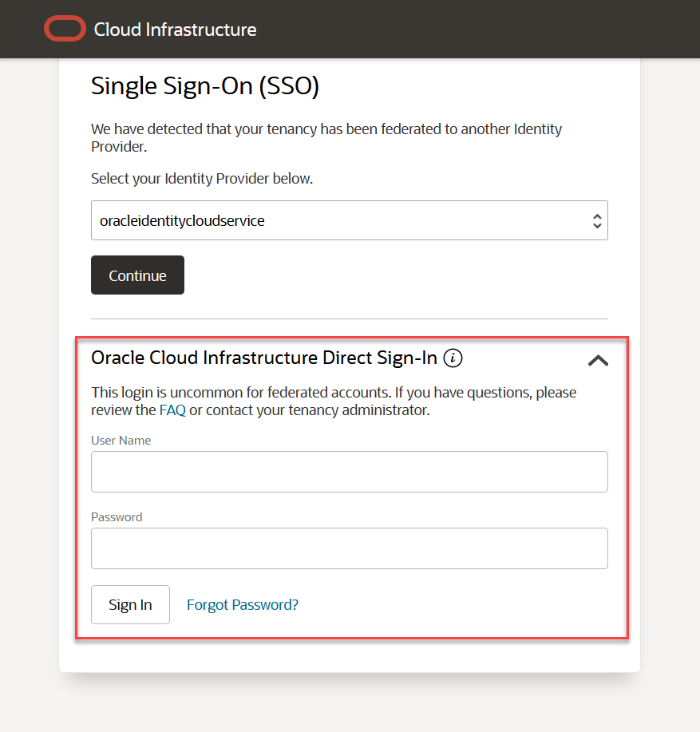Focus the User Name input field

[x=349, y=472]
